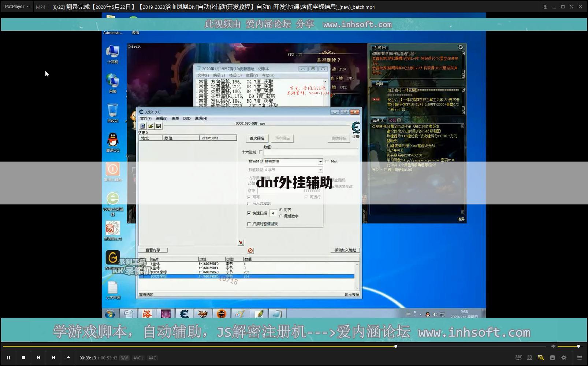Open the playlist panel icon
Screen dimensions: 588x366
[552, 358]
